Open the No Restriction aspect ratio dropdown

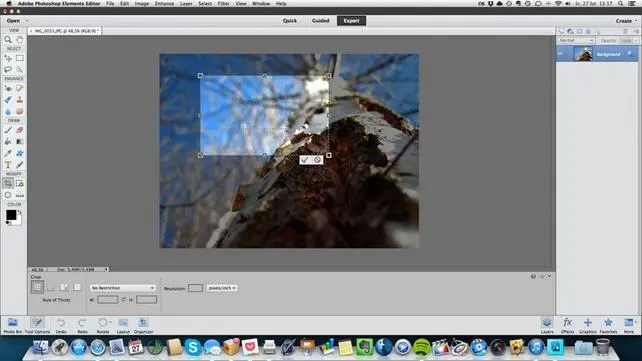click(x=122, y=288)
